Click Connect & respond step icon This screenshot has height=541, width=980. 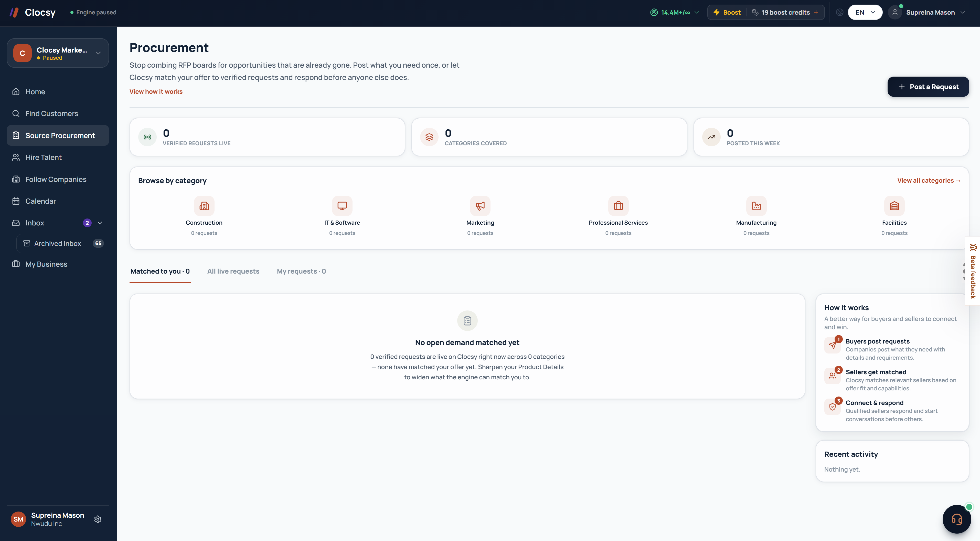[833, 407]
